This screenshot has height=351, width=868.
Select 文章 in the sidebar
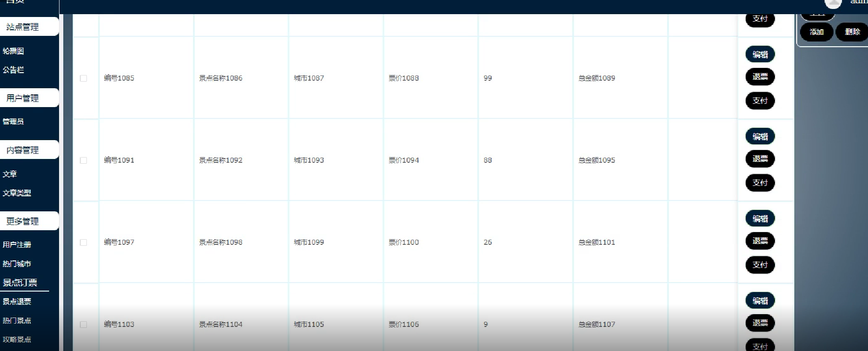[x=9, y=174]
